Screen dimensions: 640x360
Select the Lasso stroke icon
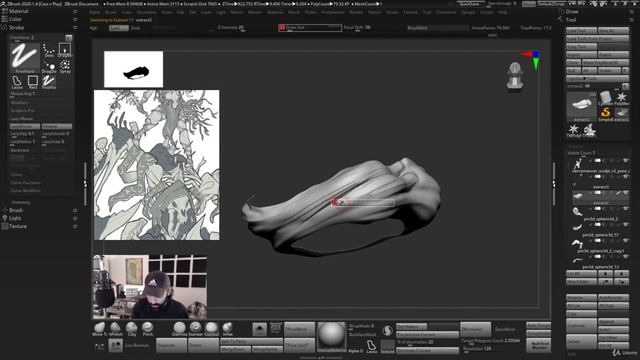17,82
